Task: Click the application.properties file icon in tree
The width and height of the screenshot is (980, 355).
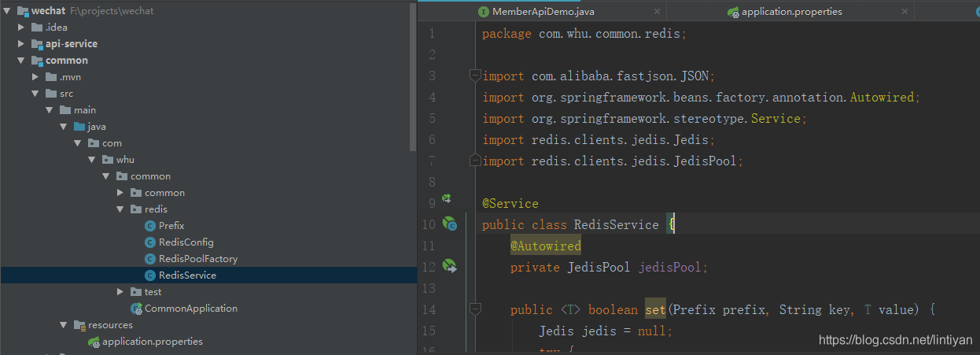Action: [94, 342]
